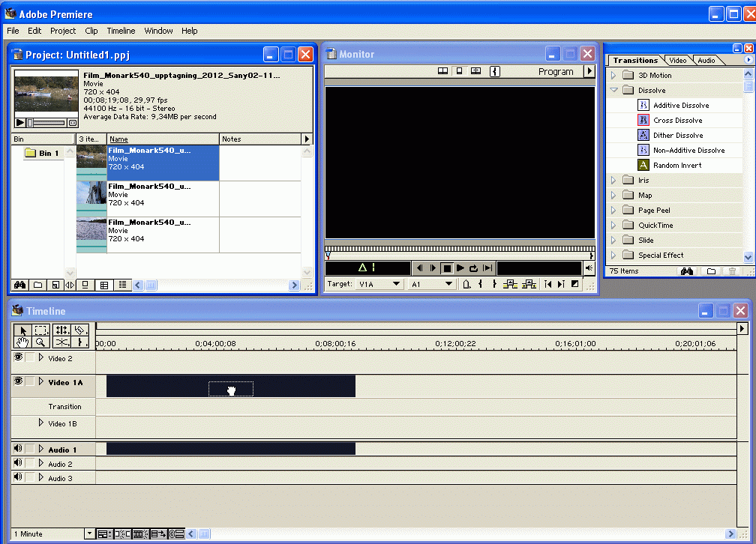
Task: Open the Timeline menu
Action: 121,31
